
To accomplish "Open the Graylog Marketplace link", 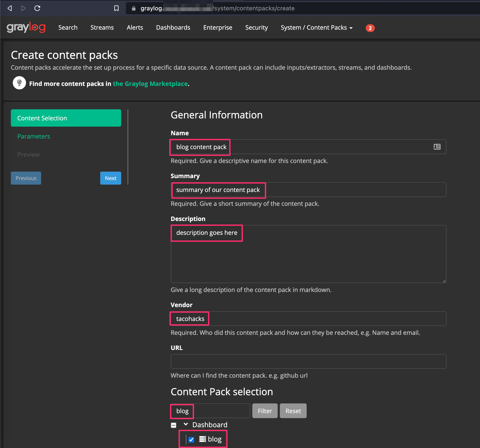I will [150, 84].
